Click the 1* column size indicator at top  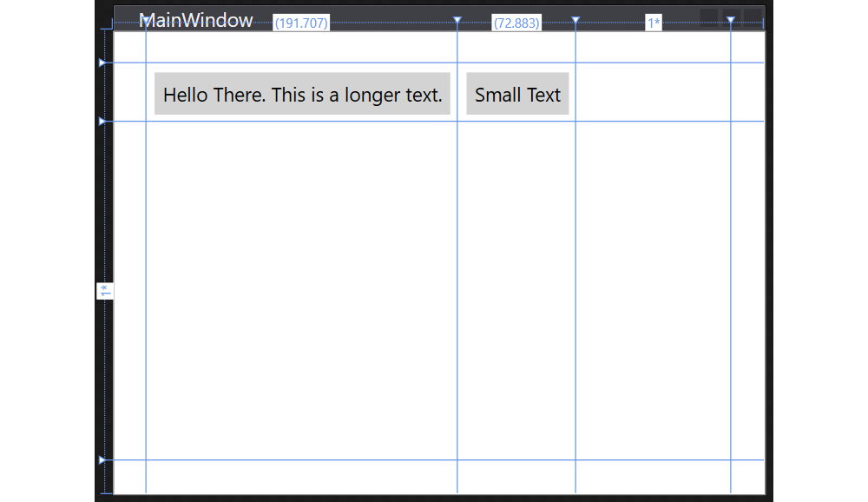click(x=654, y=23)
